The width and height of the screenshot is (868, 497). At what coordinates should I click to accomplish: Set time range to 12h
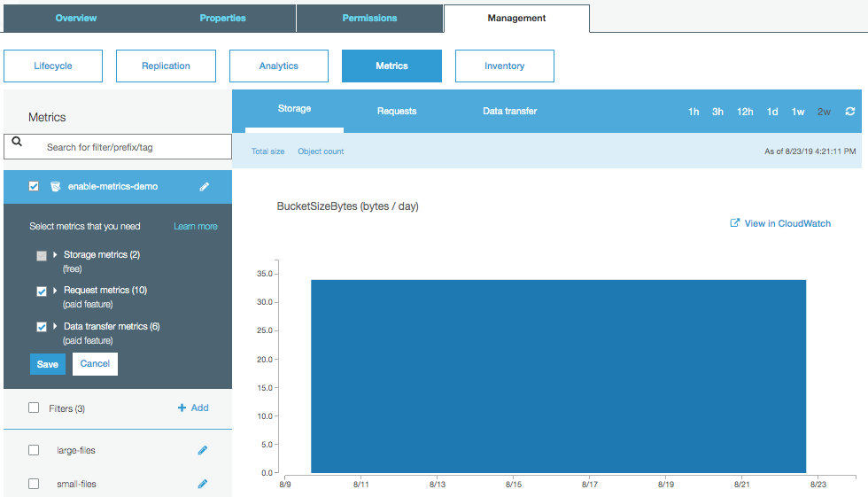click(x=745, y=112)
